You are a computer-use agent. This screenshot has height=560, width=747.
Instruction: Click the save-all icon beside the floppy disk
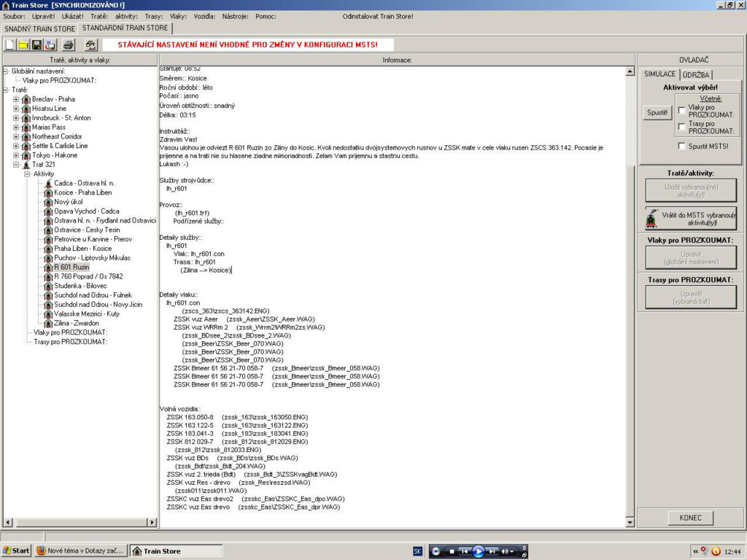[x=50, y=45]
